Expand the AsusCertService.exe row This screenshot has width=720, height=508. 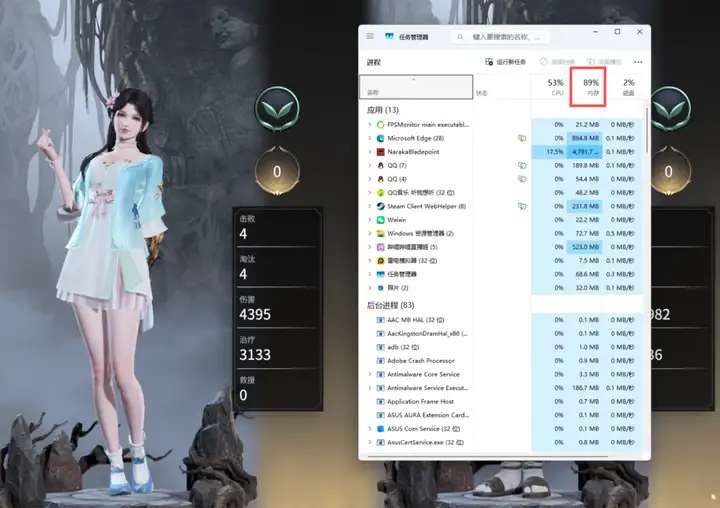[370, 442]
